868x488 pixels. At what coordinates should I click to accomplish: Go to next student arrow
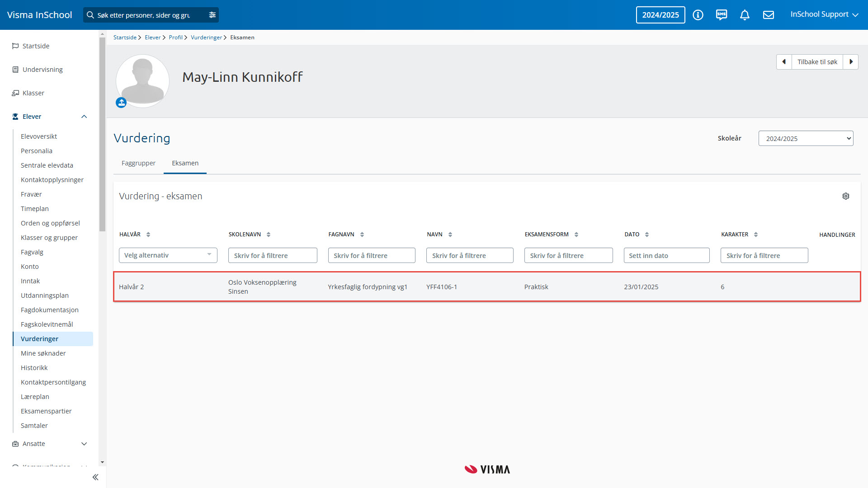(x=851, y=62)
